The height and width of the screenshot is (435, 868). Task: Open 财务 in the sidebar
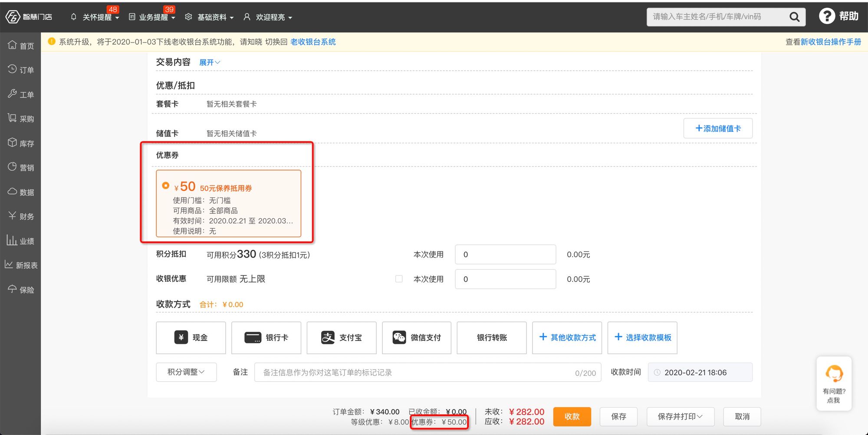click(x=20, y=216)
